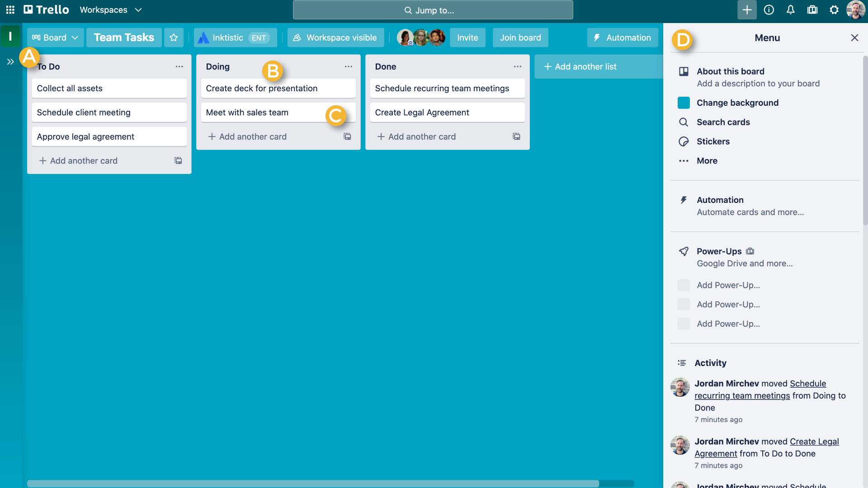Screen dimensions: 868x488
Task: Click the More ellipsis icon in Menu
Action: click(x=684, y=161)
